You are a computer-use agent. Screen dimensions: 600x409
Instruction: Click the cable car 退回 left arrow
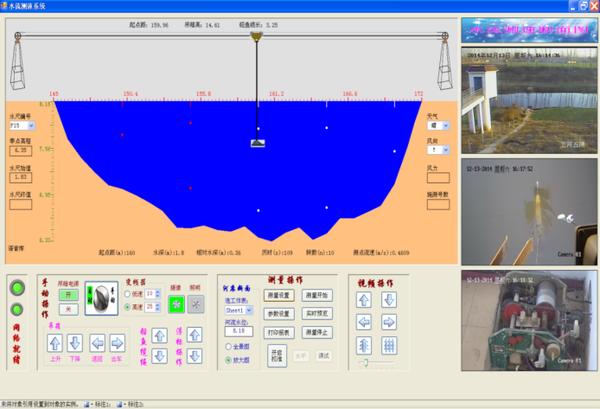click(97, 343)
